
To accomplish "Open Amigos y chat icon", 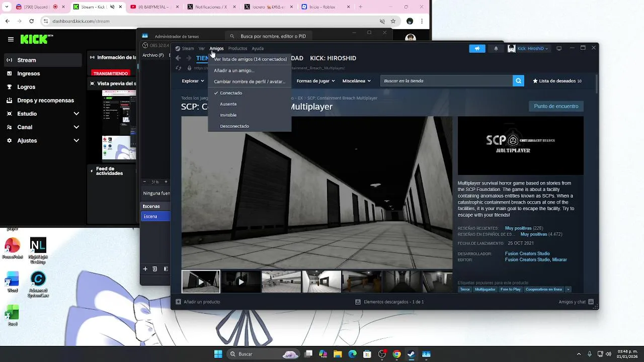I will point(591,302).
